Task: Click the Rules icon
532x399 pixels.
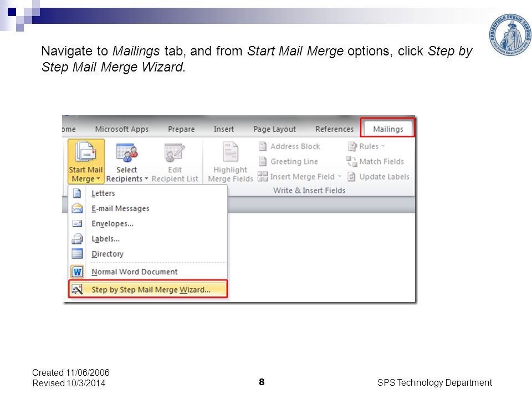Action: 352,146
